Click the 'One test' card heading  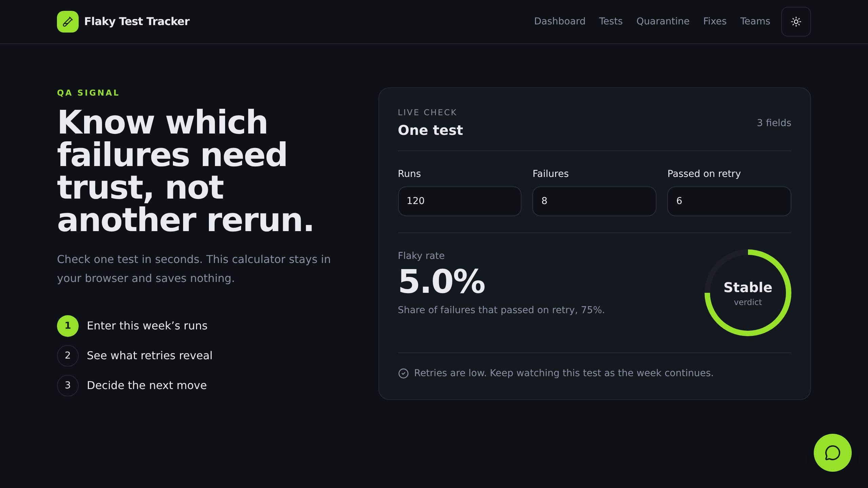tap(430, 130)
